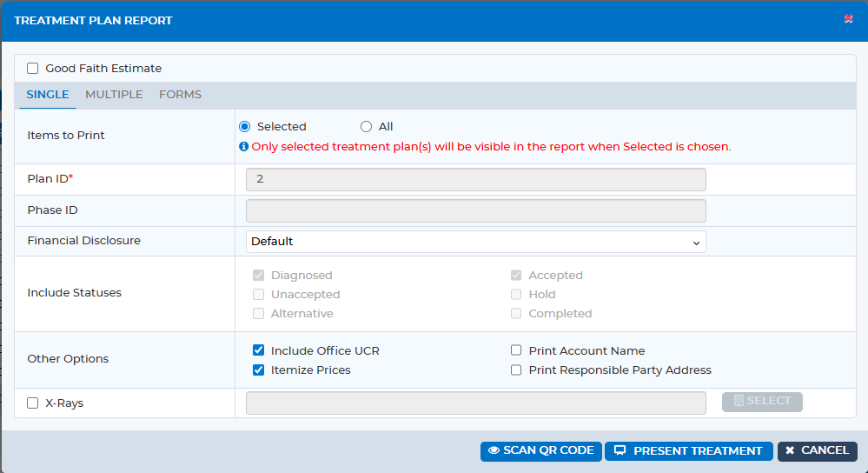
Task: Click the Phase ID input field
Action: 475,211
